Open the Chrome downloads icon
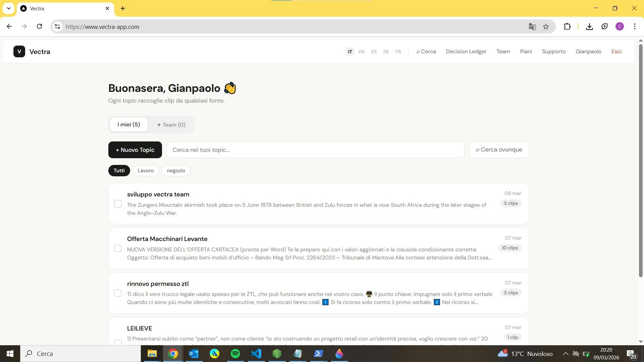 coord(589,27)
